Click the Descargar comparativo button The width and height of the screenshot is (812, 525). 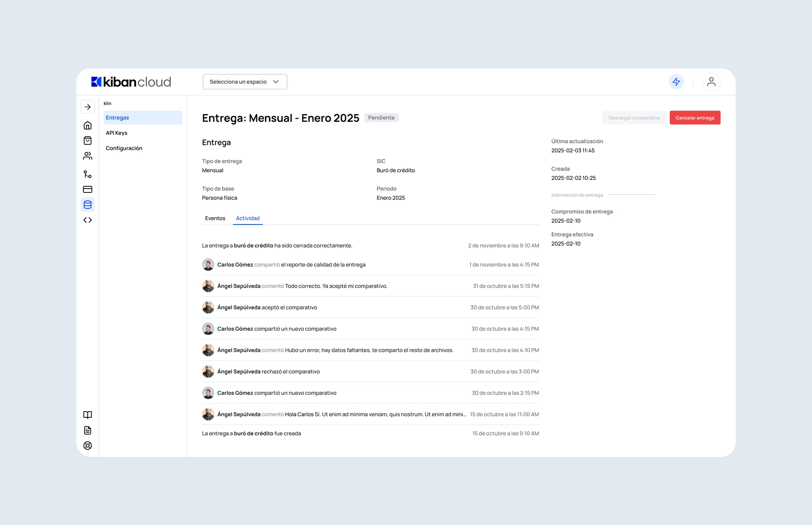(634, 118)
